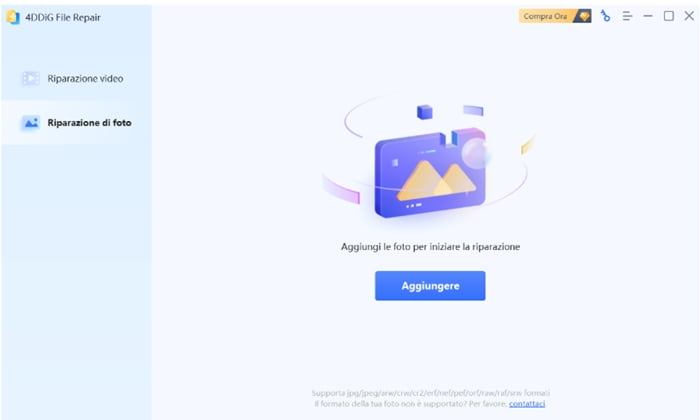Open the Riparazione di foto tab
The height and width of the screenshot is (420, 700).
77,123
